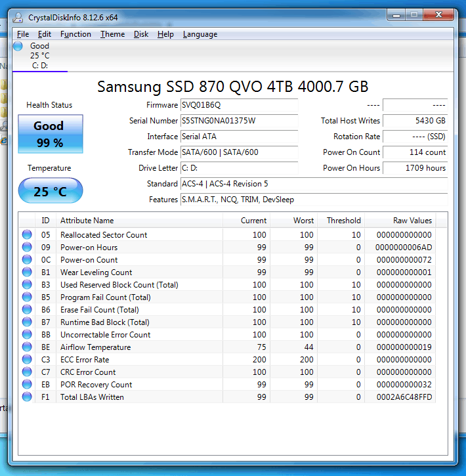
Task: Click raw value 000000000032
Action: [404, 384]
